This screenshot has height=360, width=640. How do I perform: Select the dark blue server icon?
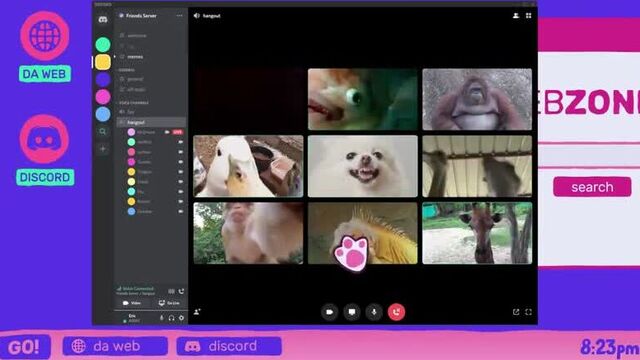point(103,80)
